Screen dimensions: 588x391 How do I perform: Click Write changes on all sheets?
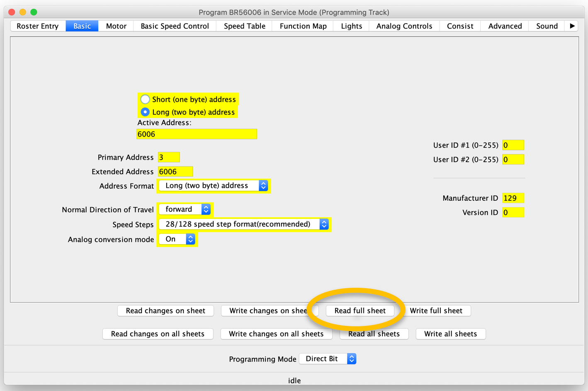tap(276, 334)
